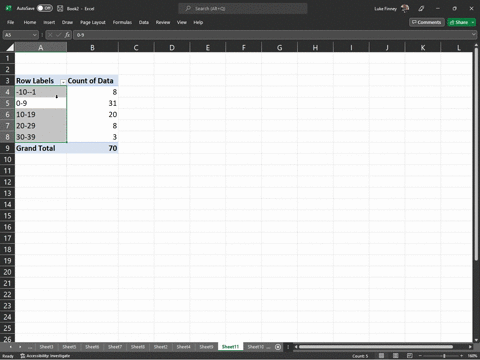Screen dimensions: 480x360
Task: Expand the Share button dropdown arrow
Action: click(473, 22)
